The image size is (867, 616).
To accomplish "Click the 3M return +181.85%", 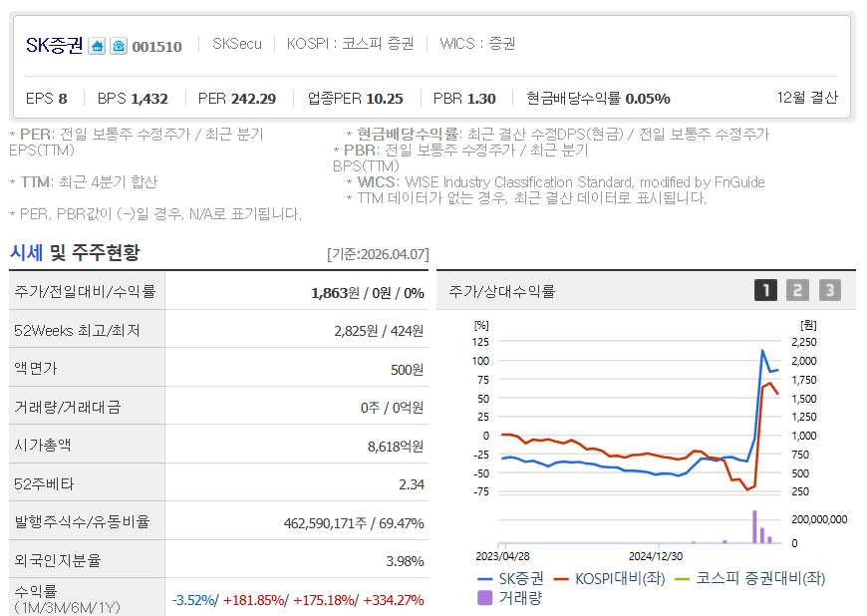I will click(x=254, y=600).
